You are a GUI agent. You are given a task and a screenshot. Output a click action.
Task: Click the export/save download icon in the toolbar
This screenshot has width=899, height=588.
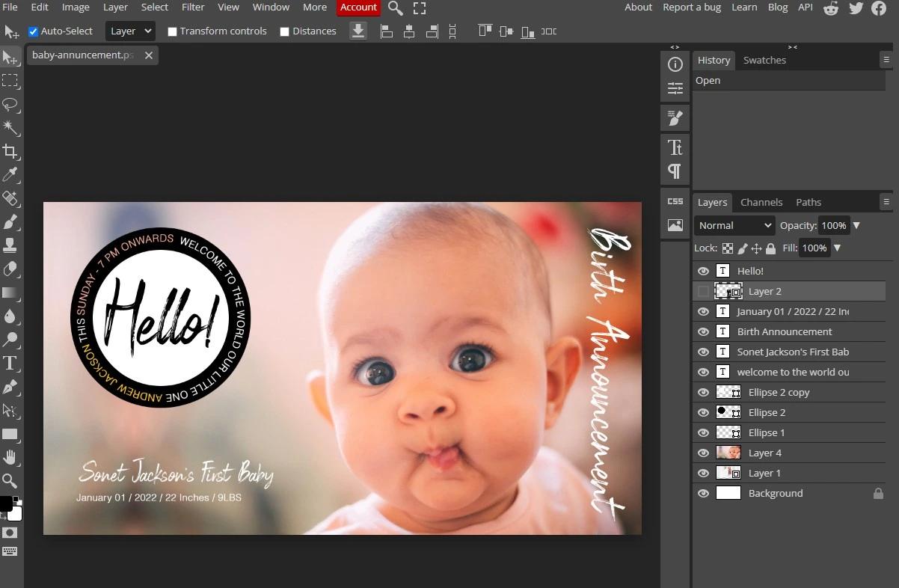coord(358,31)
